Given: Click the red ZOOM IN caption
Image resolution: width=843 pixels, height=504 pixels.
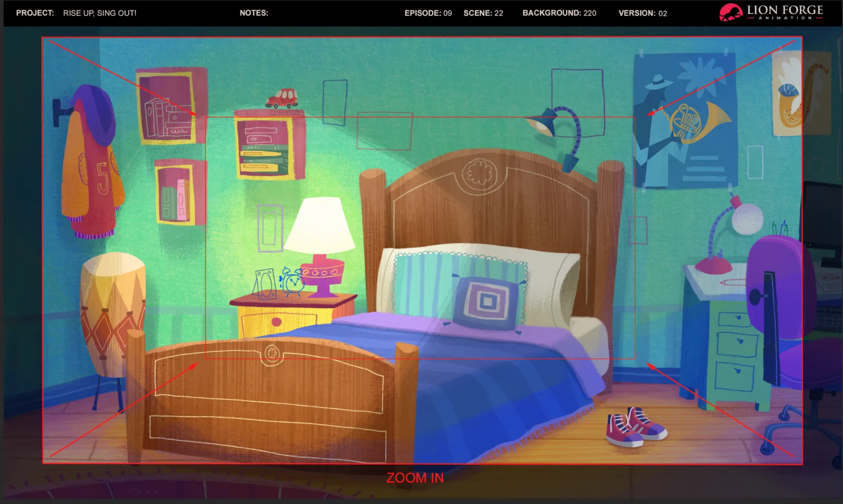Looking at the screenshot, I should click(415, 478).
